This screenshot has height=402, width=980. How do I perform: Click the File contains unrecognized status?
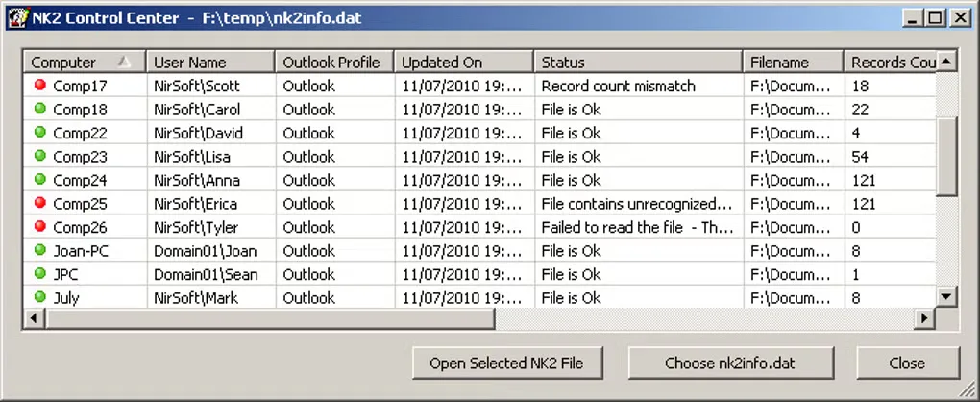click(x=636, y=203)
